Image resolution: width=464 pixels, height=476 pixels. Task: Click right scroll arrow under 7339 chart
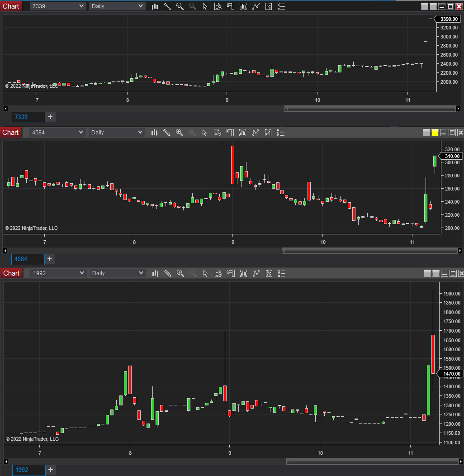pyautogui.click(x=458, y=109)
